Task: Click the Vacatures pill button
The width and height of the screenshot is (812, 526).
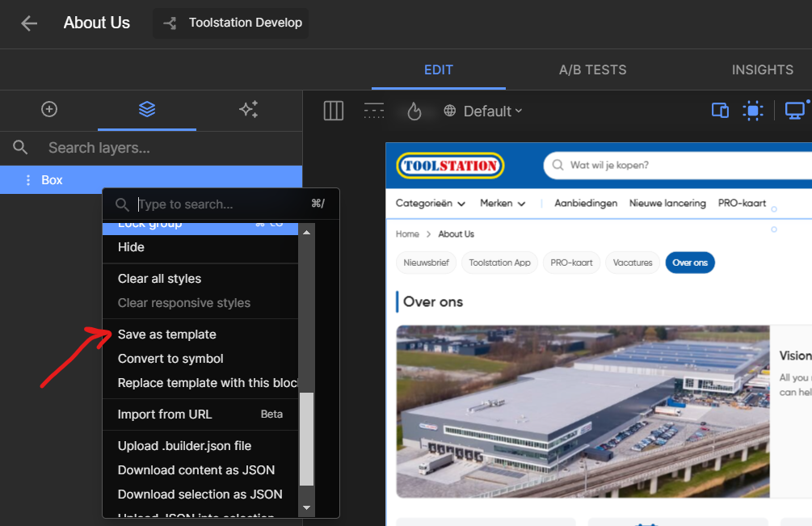Action: [x=632, y=263]
